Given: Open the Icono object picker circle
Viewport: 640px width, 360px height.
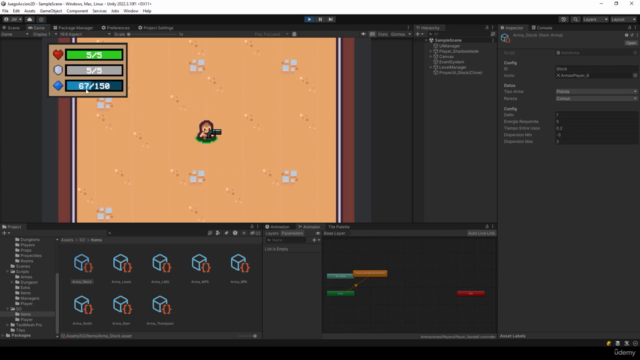Looking at the screenshot, I should coord(635,76).
